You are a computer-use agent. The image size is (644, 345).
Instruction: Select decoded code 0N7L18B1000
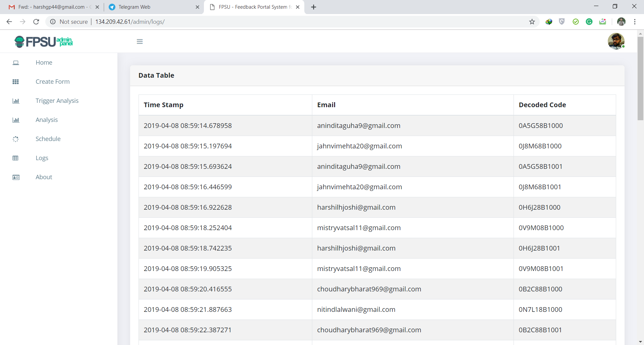(540, 309)
